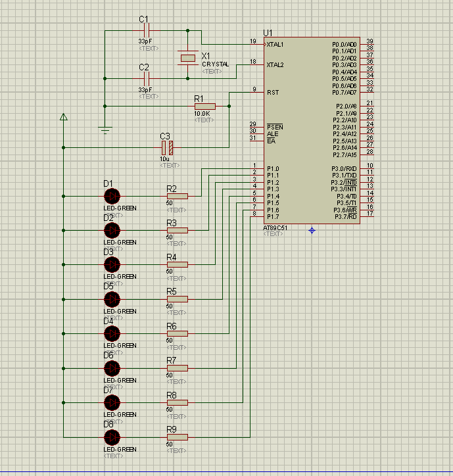Click the P2.0/A8 pin label

(x=346, y=107)
